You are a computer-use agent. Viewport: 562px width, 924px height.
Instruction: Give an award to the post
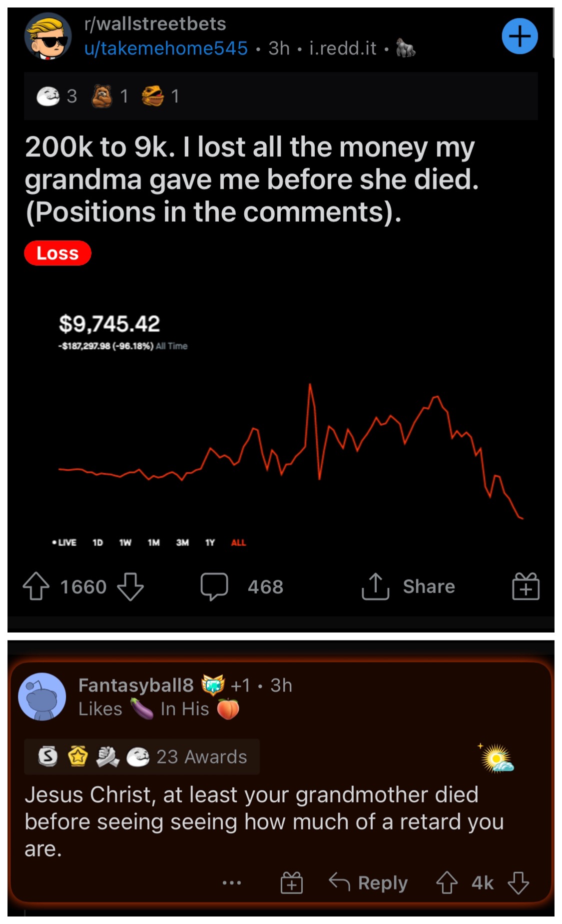click(x=526, y=586)
